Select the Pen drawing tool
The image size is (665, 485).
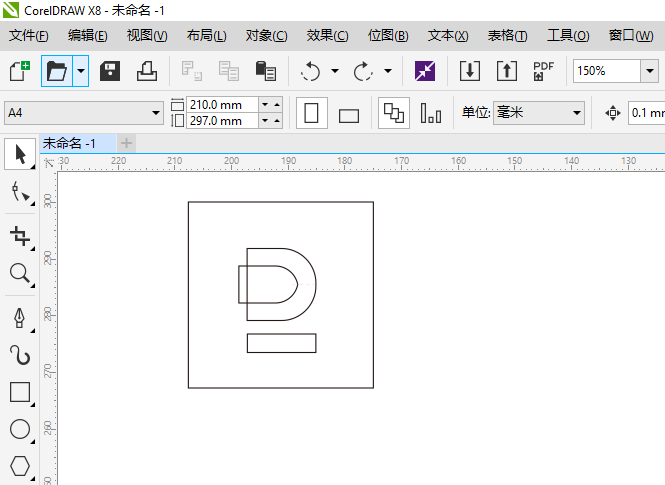coord(20,318)
